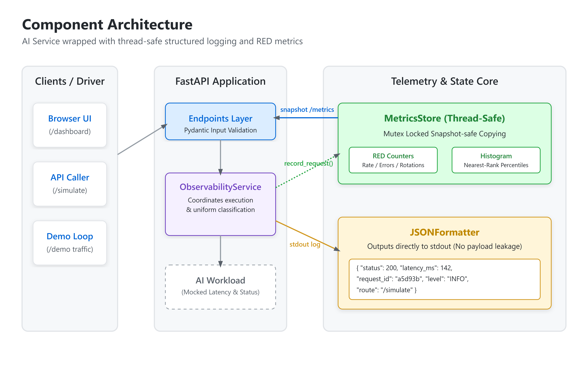Click the JSONFormatter heading
Screen dimensions: 588x368
point(444,232)
